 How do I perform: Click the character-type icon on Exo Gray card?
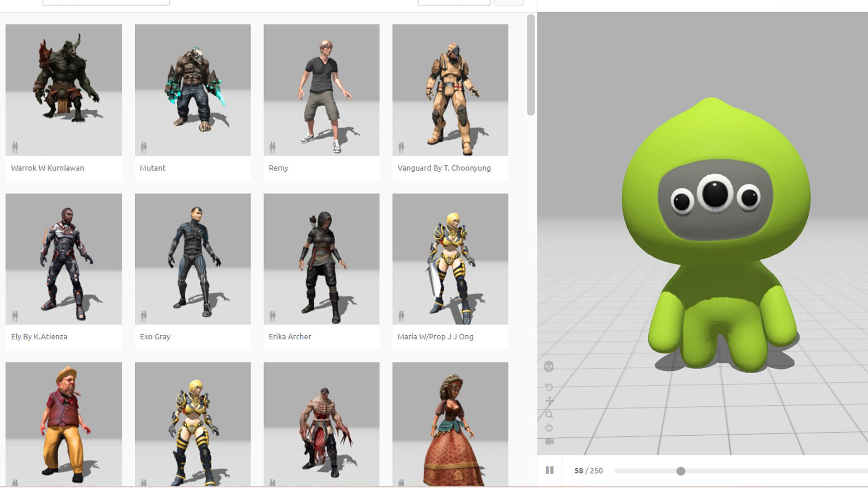[144, 316]
